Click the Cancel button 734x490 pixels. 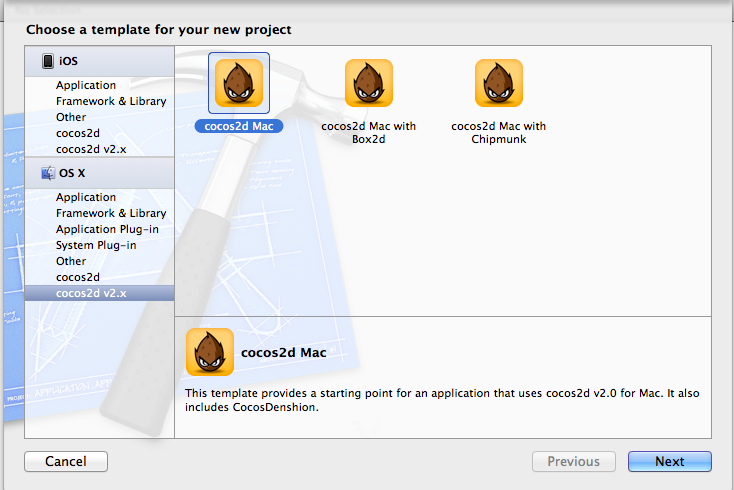[x=66, y=461]
